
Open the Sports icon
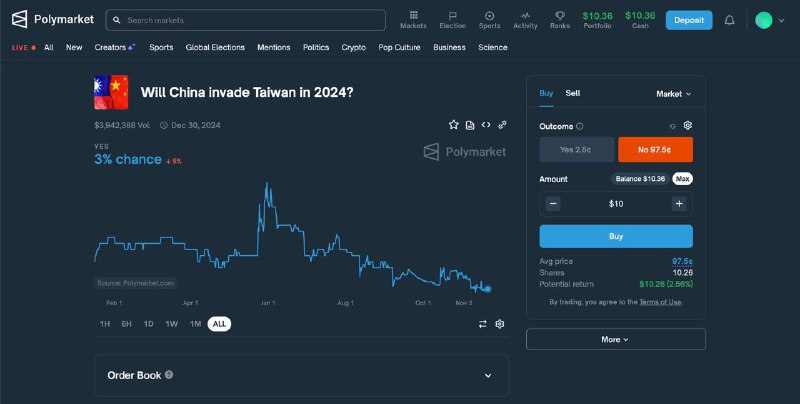tap(489, 16)
